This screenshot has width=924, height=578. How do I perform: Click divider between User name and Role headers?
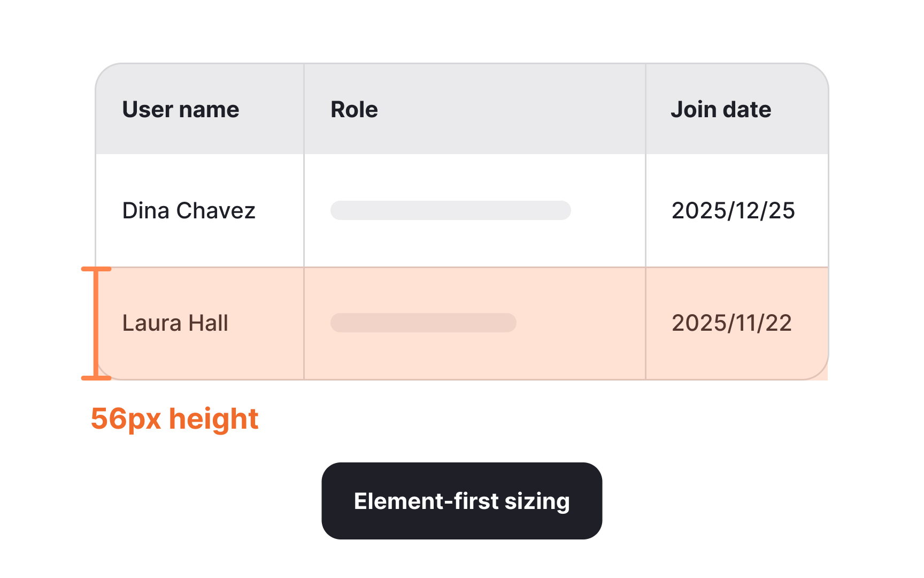[304, 110]
